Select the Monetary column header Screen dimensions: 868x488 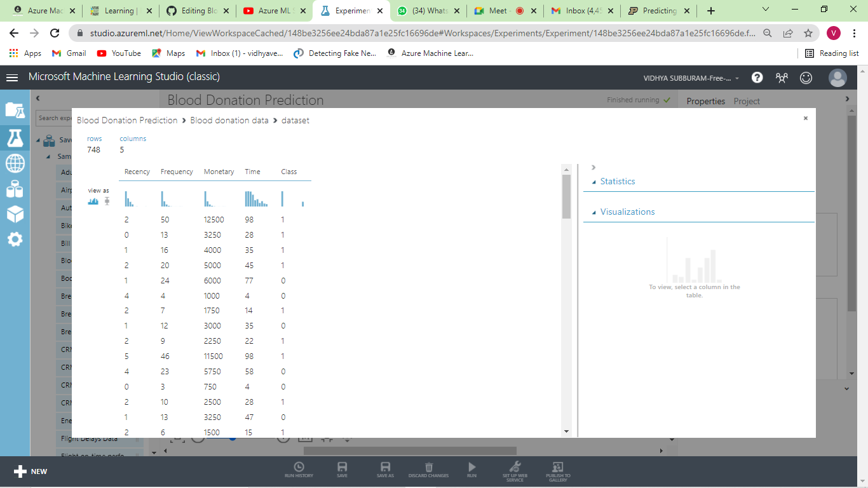point(219,172)
